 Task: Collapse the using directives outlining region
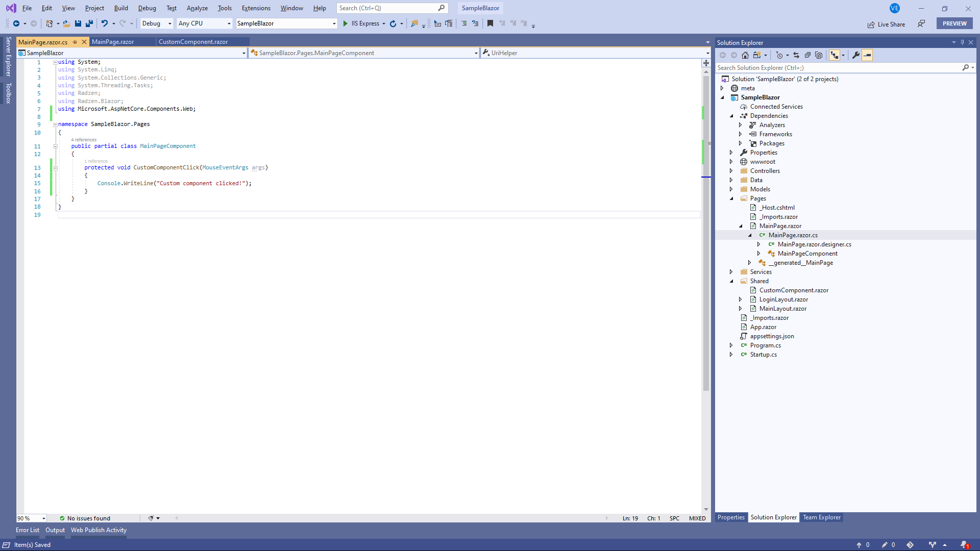[55, 62]
